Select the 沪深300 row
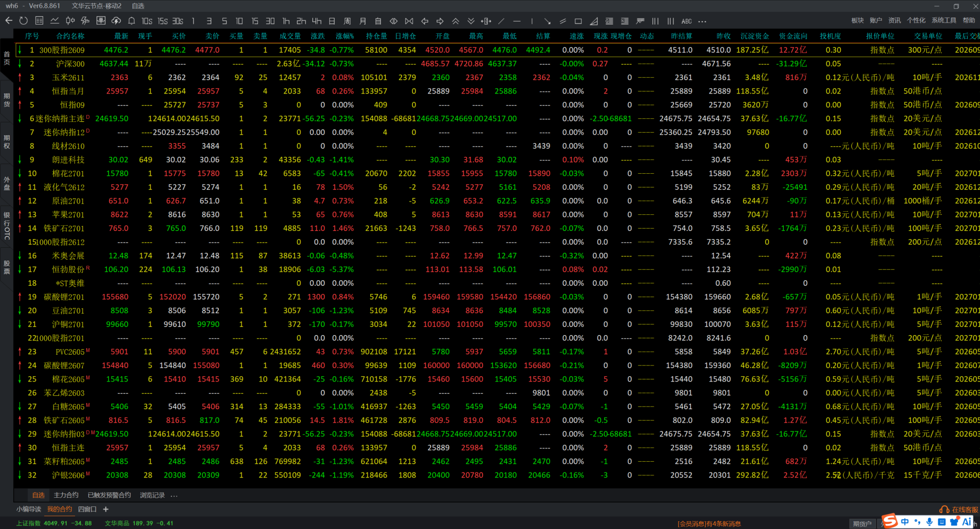The height and width of the screenshot is (529, 980). click(x=70, y=64)
